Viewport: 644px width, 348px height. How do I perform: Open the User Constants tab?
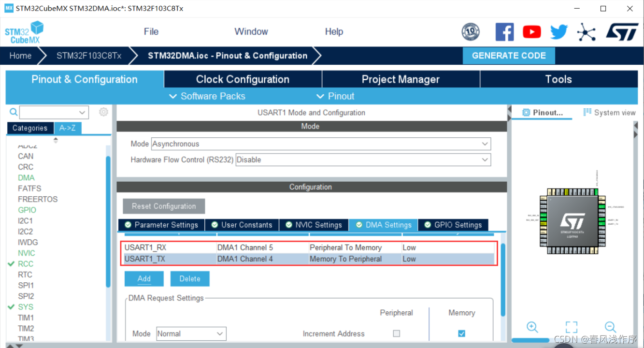tap(242, 225)
